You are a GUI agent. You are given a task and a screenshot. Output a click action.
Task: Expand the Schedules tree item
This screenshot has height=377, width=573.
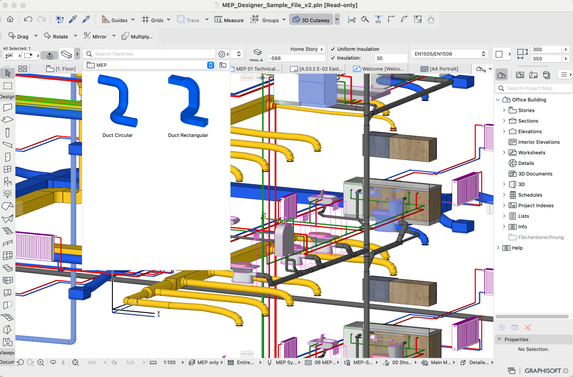point(504,195)
